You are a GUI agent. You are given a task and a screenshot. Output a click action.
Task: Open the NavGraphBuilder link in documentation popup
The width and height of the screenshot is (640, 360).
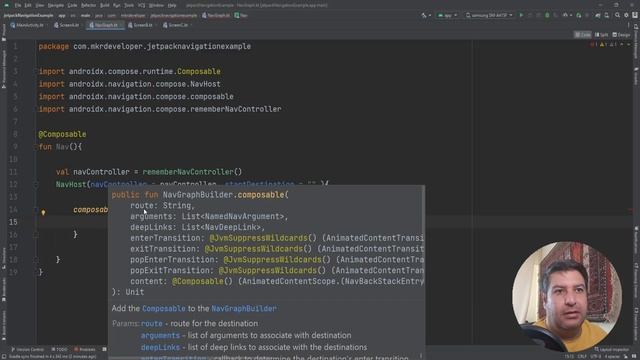click(244, 309)
